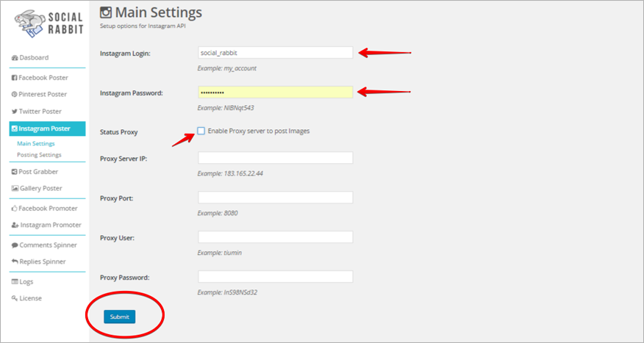This screenshot has width=644, height=343.
Task: Click the Proxy User input
Action: (x=276, y=237)
